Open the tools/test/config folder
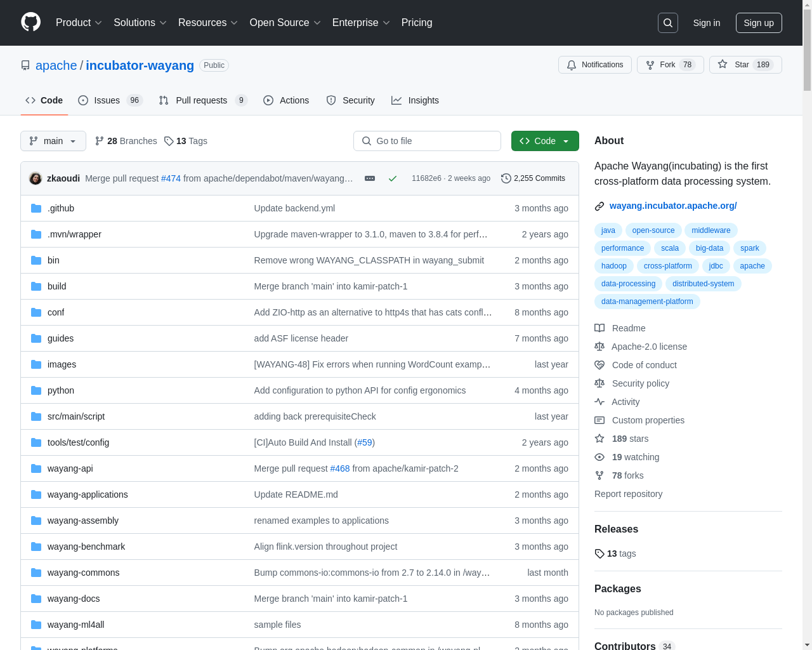 [x=78, y=442]
